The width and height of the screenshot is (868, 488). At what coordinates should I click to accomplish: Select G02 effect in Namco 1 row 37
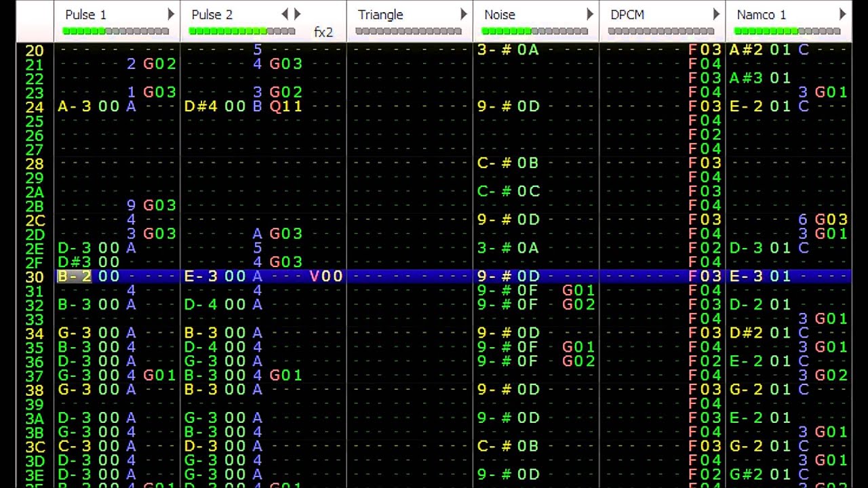[831, 375]
